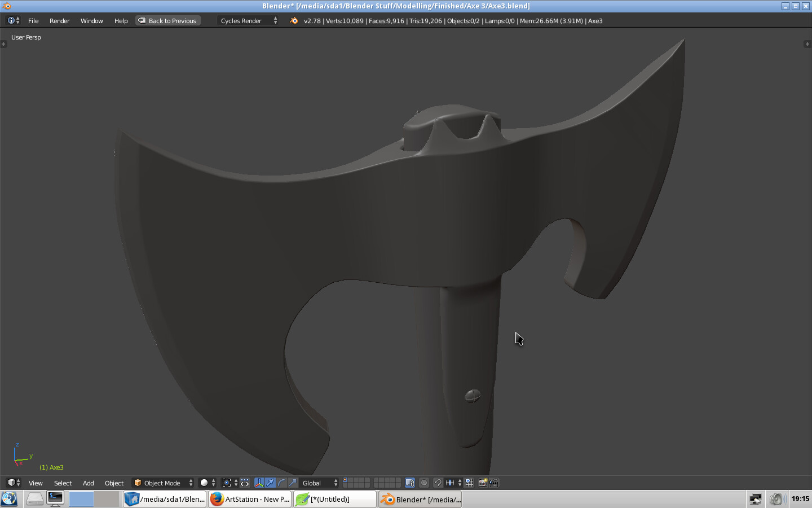Click the Blender logo in info header
Screen dimensions: 812x508
coord(294,21)
